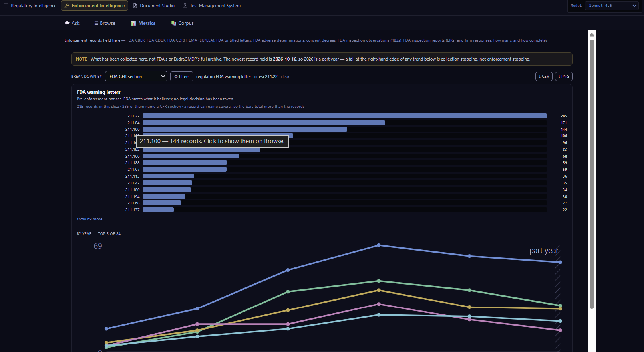This screenshot has height=352, width=644.
Task: Click the Corpus documents icon
Action: coord(174,23)
